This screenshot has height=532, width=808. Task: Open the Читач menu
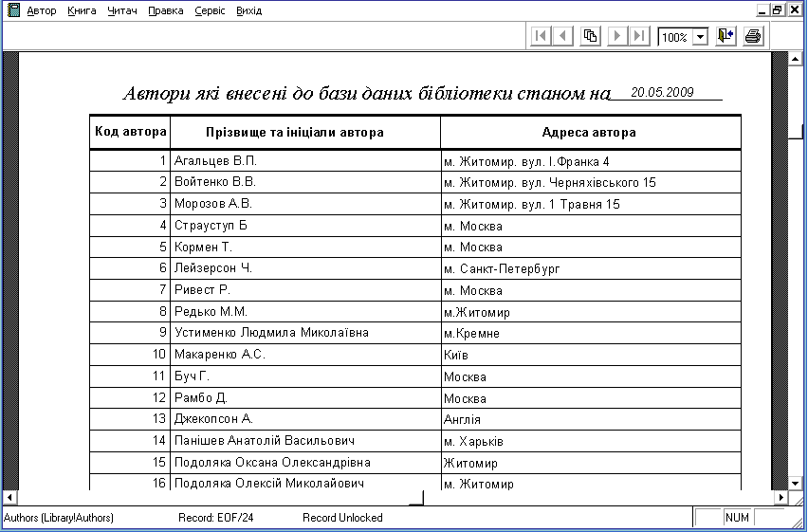pos(122,10)
